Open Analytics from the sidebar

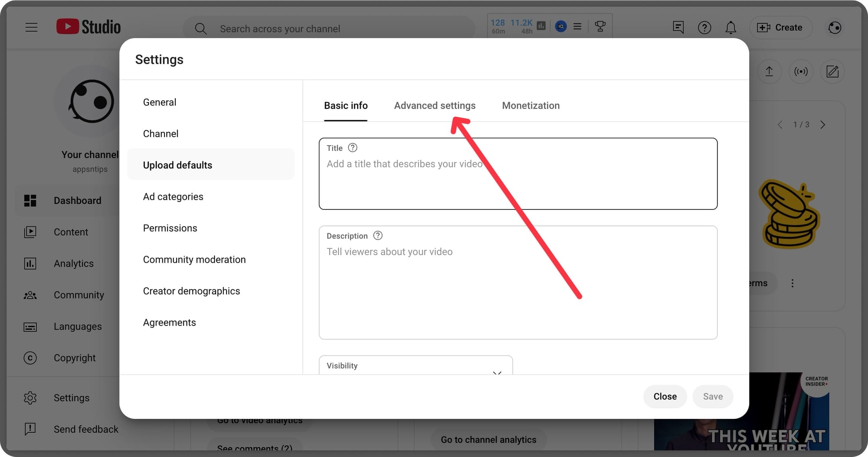[30, 263]
